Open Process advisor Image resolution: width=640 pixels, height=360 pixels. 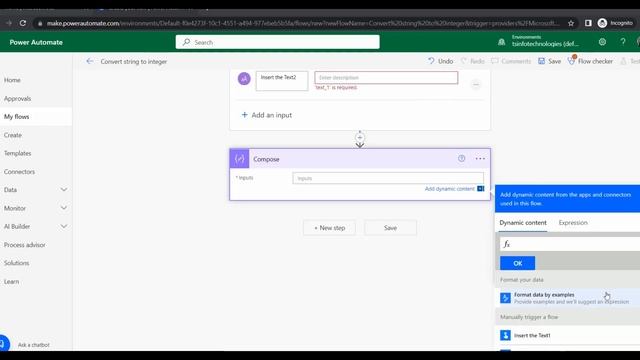24,245
